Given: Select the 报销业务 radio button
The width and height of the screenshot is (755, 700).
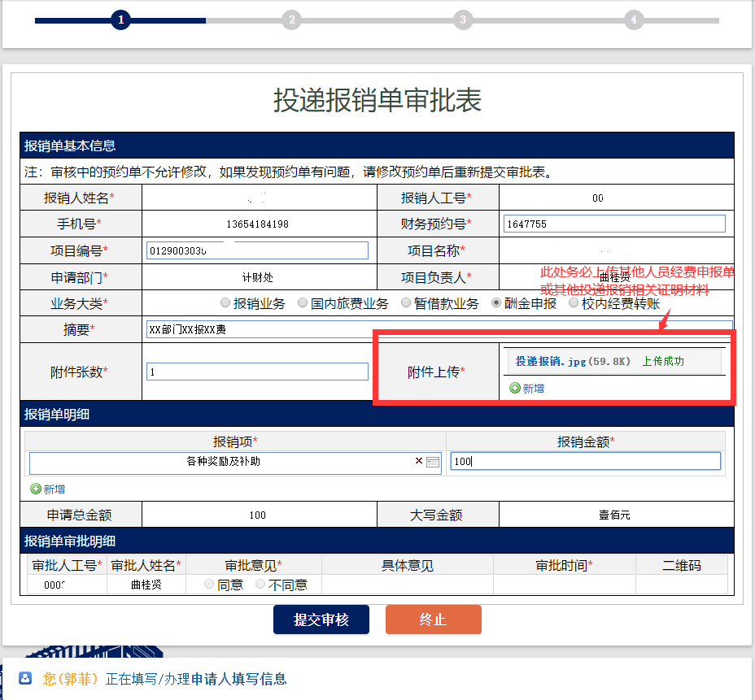Looking at the screenshot, I should pyautogui.click(x=225, y=303).
